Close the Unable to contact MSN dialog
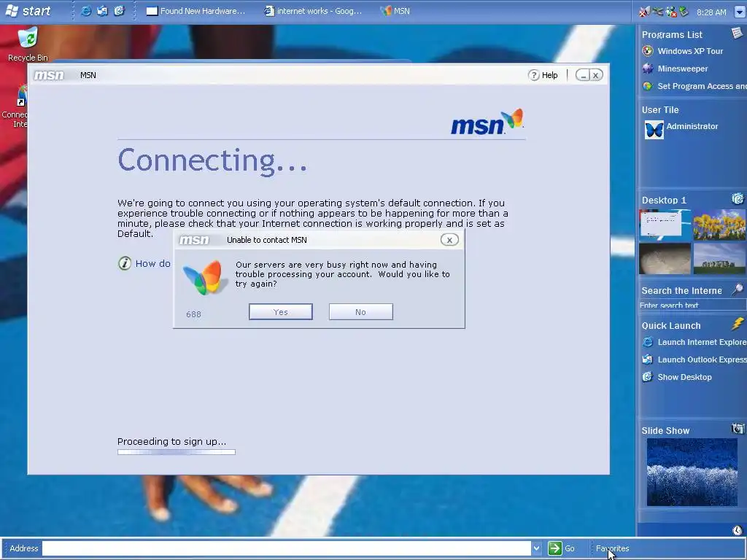The height and width of the screenshot is (560, 747). pyautogui.click(x=449, y=240)
